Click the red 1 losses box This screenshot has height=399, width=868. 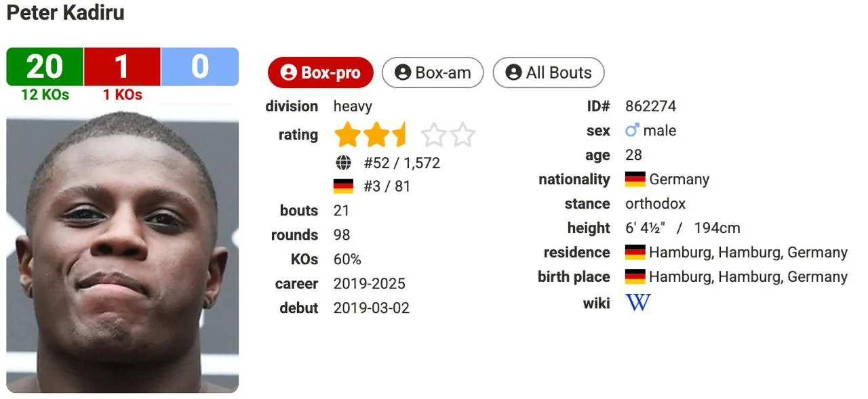coord(122,66)
